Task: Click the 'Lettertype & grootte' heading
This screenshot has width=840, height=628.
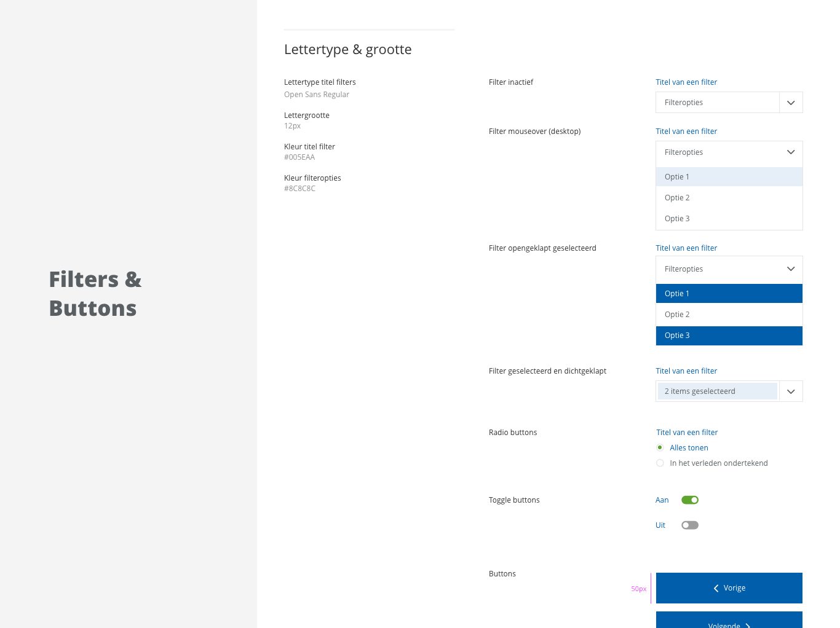Action: point(348,49)
